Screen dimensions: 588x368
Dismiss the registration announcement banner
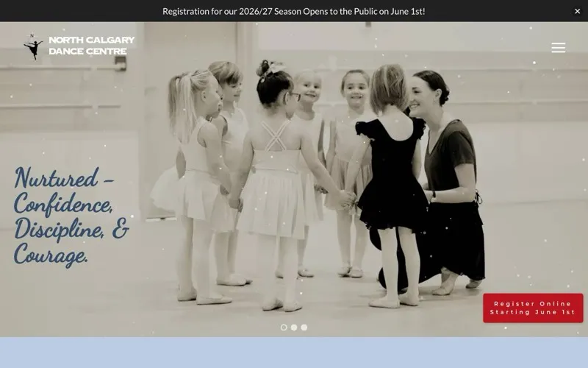pos(577,11)
